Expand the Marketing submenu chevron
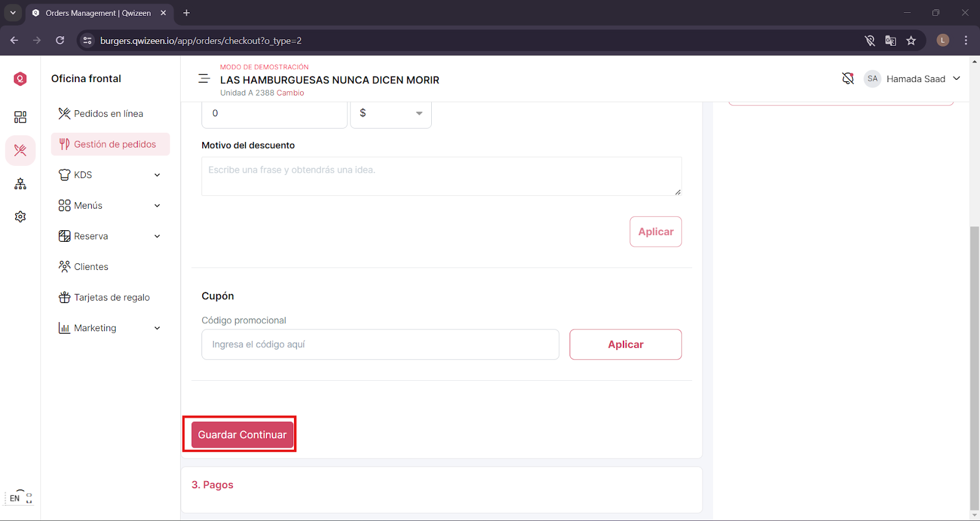Viewport: 980px width, 521px height. [157, 328]
